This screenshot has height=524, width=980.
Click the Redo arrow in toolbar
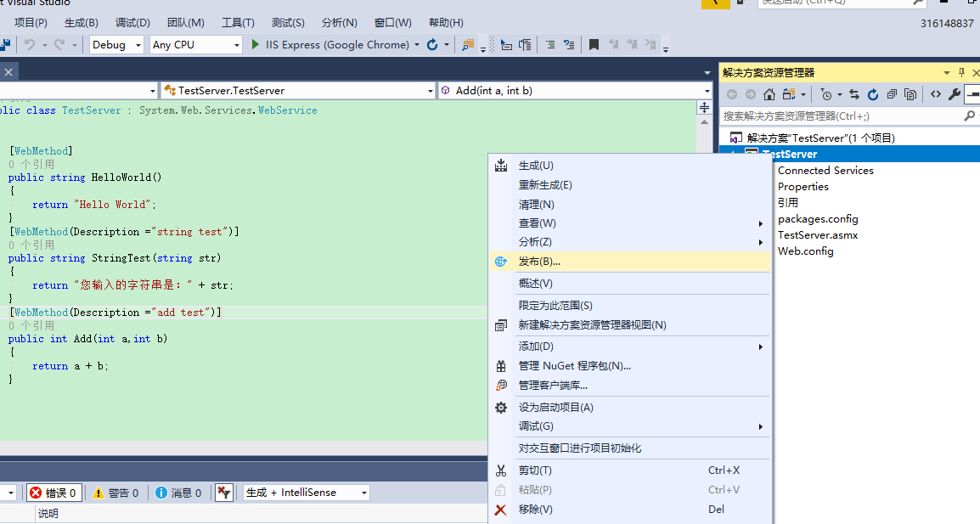[x=59, y=44]
